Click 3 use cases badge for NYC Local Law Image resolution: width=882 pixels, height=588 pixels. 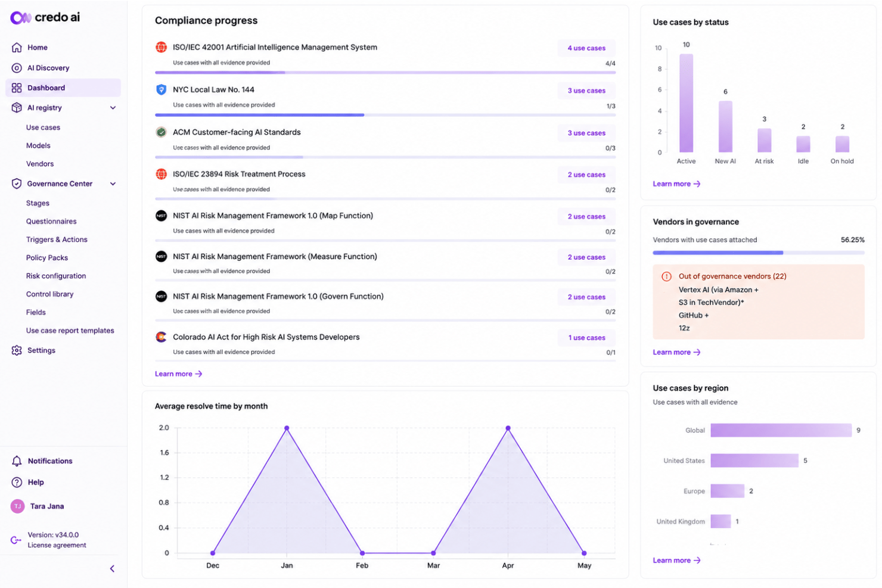click(x=586, y=91)
